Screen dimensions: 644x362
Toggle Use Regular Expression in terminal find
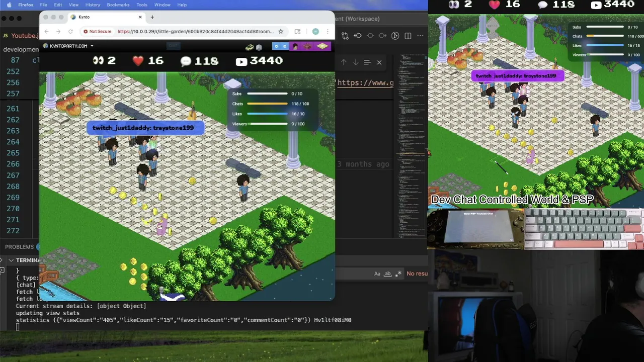(398, 274)
